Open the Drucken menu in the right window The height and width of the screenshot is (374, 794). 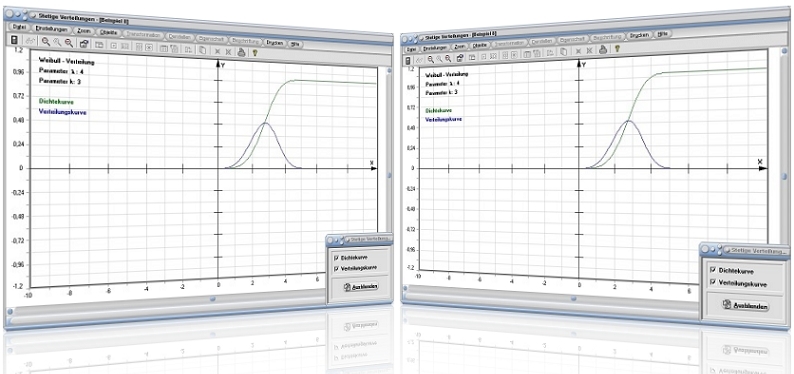pos(640,35)
